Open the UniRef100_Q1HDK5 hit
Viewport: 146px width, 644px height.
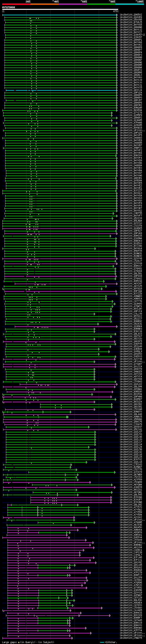131,228
